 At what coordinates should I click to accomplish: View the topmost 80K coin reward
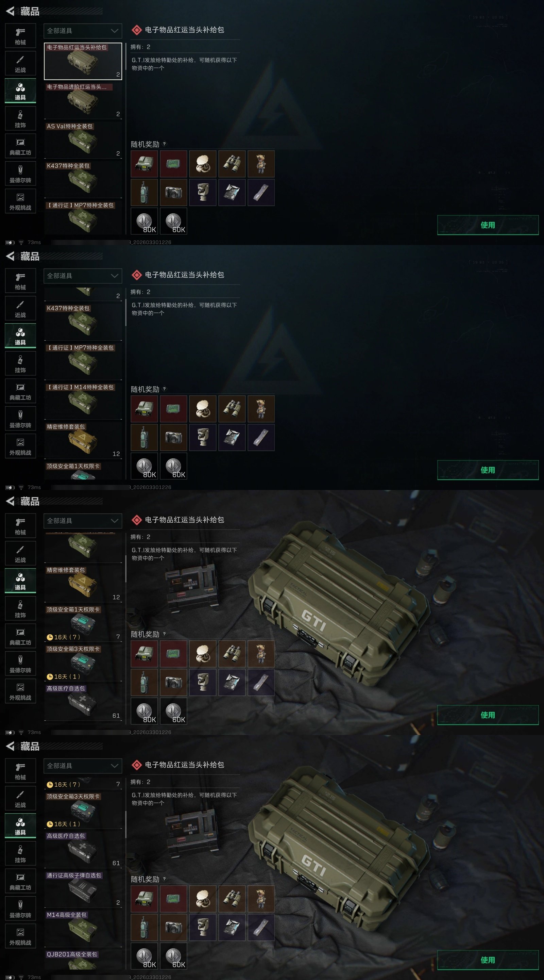[144, 222]
